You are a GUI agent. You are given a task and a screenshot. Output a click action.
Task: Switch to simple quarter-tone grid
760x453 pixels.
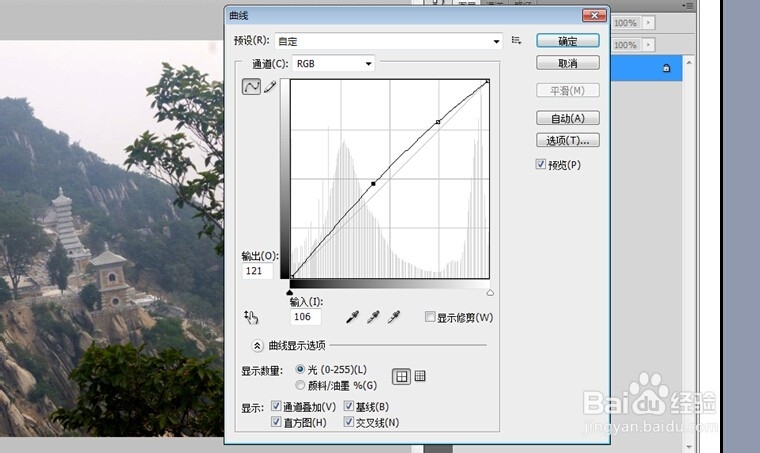tap(401, 376)
